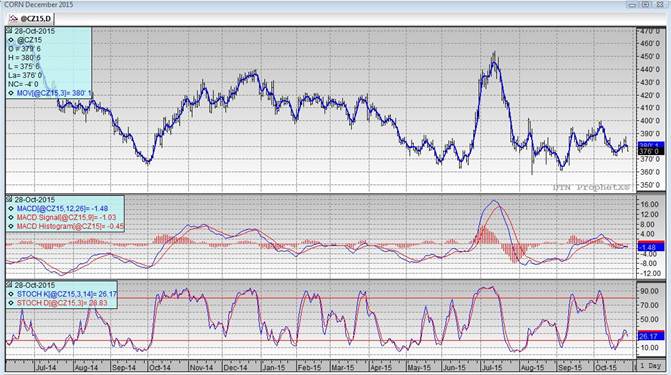The width and height of the screenshot is (671, 375).
Task: Click the O = 379'6 open value
Action: (24, 49)
